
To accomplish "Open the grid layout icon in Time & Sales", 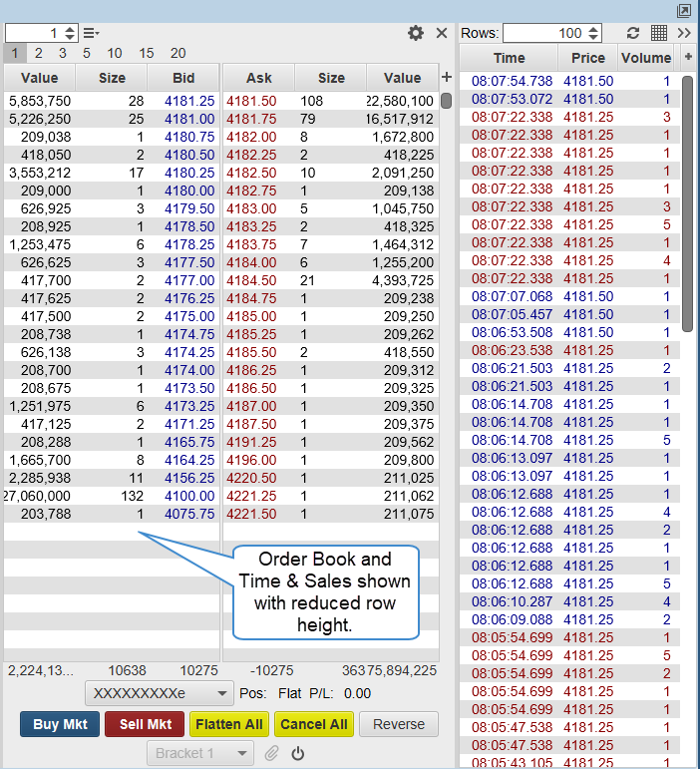I will tap(659, 33).
